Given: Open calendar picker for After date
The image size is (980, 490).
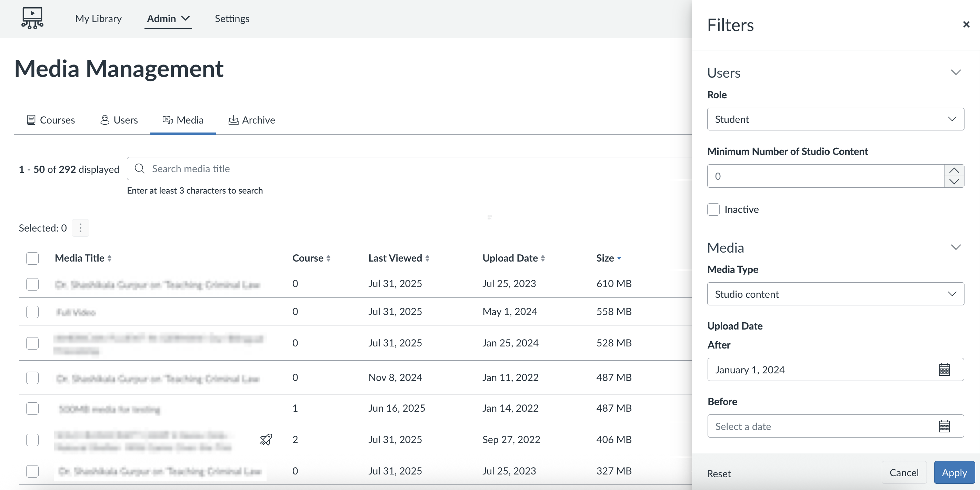Looking at the screenshot, I should tap(944, 370).
